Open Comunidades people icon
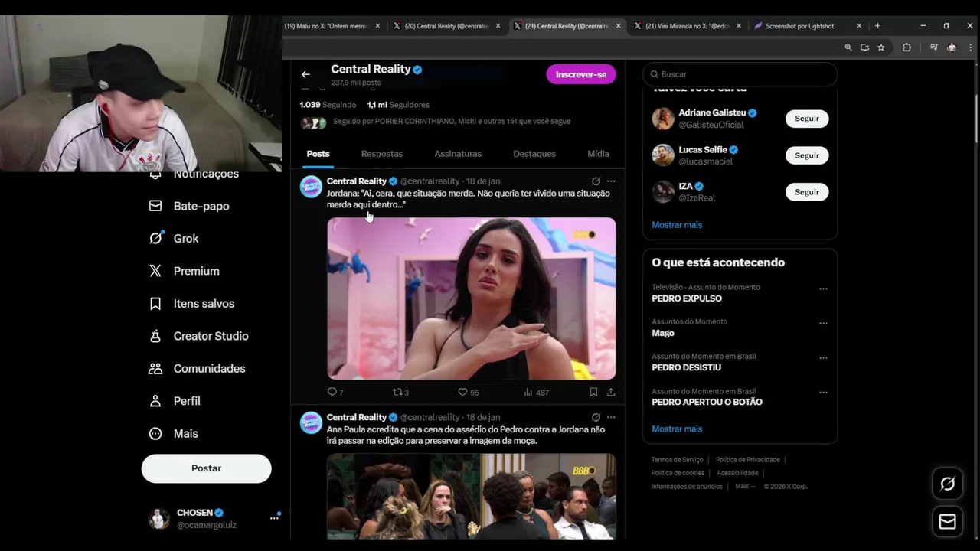980x551 pixels. (x=155, y=368)
